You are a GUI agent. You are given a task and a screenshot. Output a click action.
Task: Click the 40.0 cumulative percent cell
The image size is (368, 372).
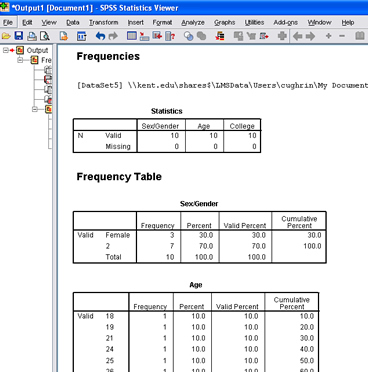point(307,349)
